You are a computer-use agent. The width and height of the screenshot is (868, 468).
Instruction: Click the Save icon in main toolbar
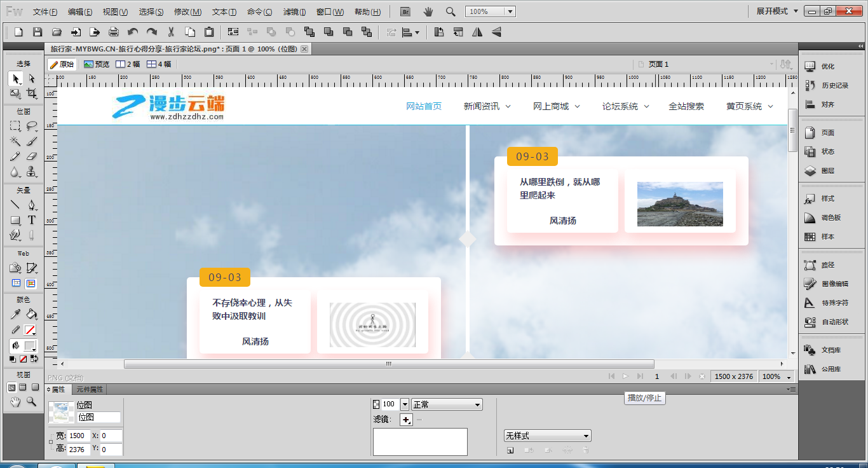click(x=37, y=32)
